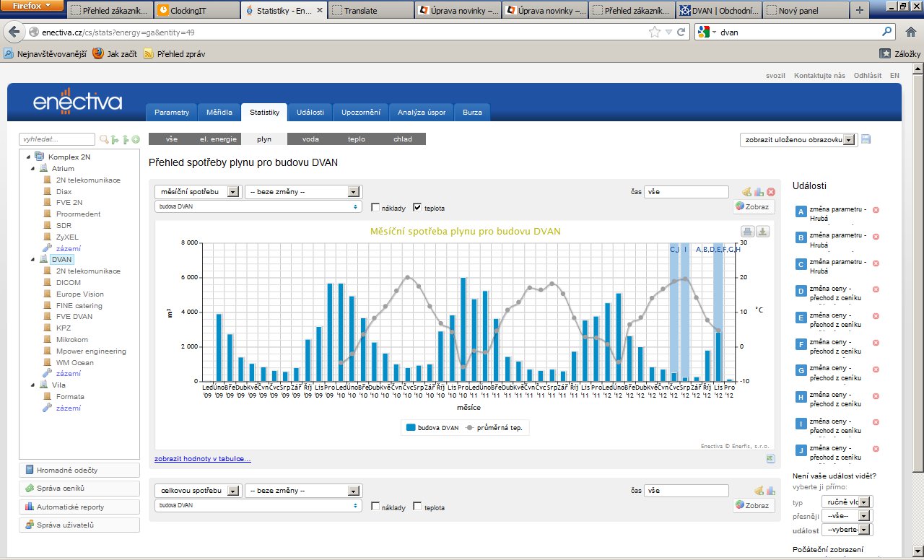Open a new browser tab with plus button

859,11
